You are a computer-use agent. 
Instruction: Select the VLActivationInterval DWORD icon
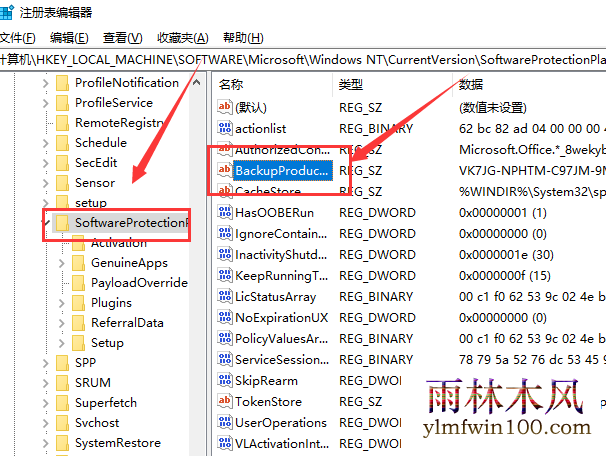click(225, 443)
